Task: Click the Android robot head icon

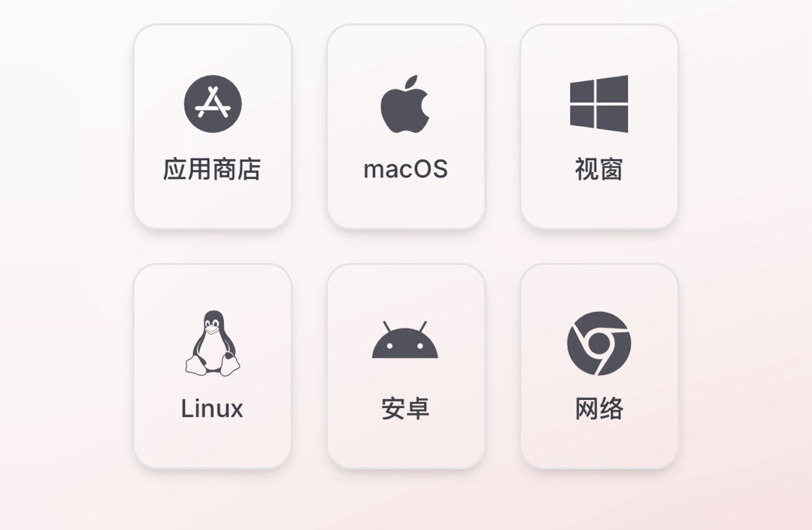Action: point(405,340)
